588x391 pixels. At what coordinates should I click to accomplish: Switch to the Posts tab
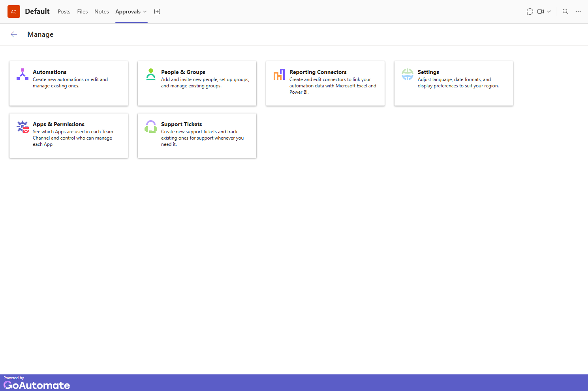64,11
